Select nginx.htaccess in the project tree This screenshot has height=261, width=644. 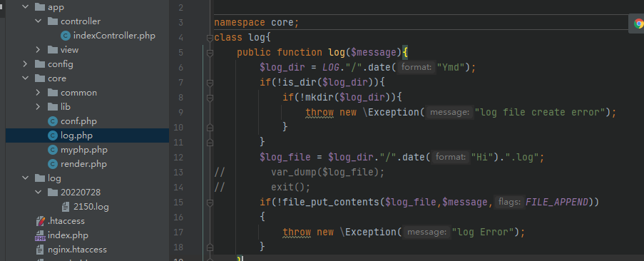click(77, 250)
